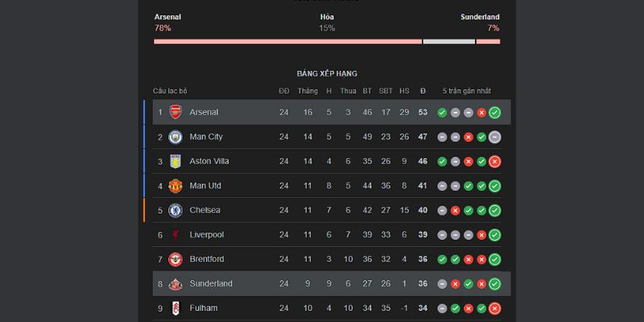Viewport: 644px width, 322px height.
Task: Click the Chelsea club crest icon
Action: coord(175,210)
